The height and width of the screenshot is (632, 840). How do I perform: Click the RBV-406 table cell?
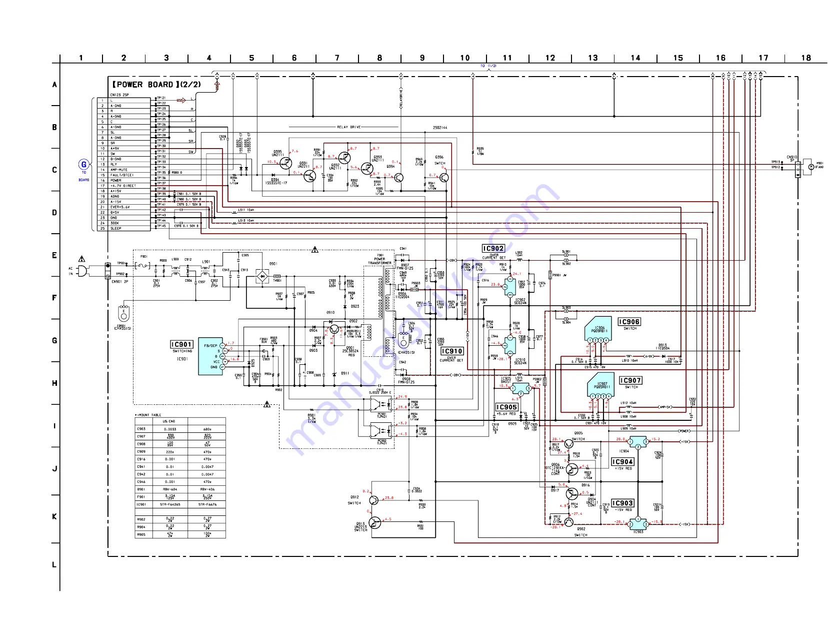[x=207, y=489]
